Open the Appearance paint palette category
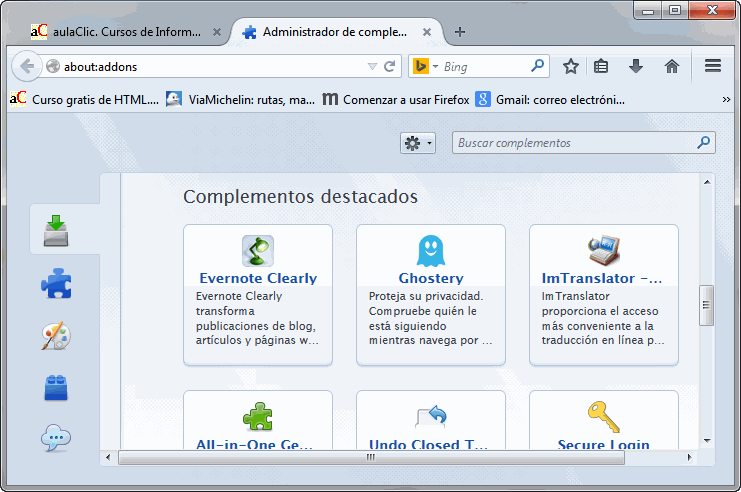Viewport: 741px width, 492px height. click(x=56, y=336)
